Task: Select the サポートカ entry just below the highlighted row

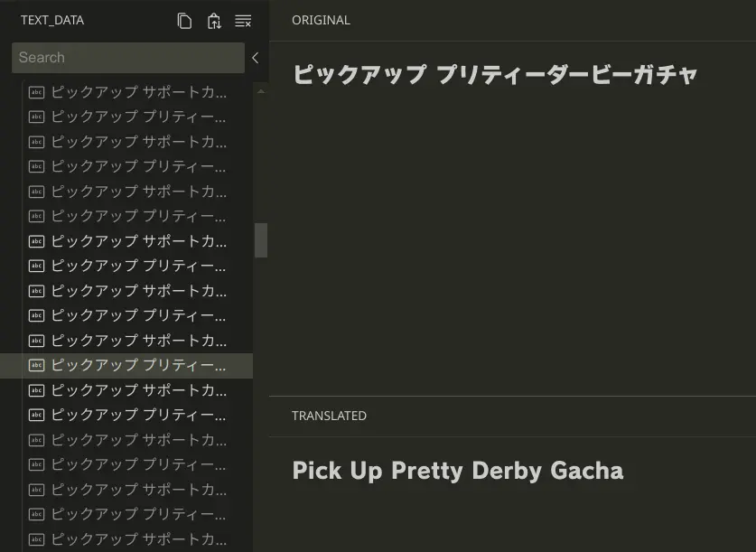Action: pyautogui.click(x=138, y=390)
